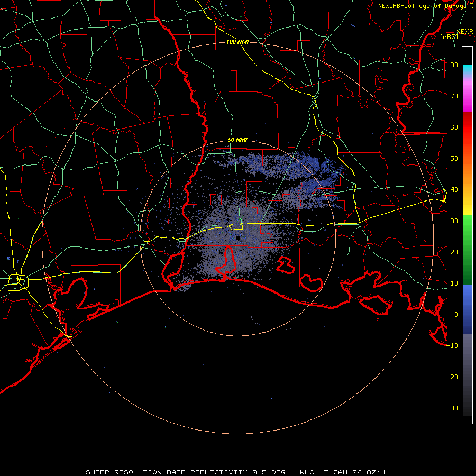Click the 40 dBZ value on the legend
The width and height of the screenshot is (476, 476).
click(x=454, y=189)
